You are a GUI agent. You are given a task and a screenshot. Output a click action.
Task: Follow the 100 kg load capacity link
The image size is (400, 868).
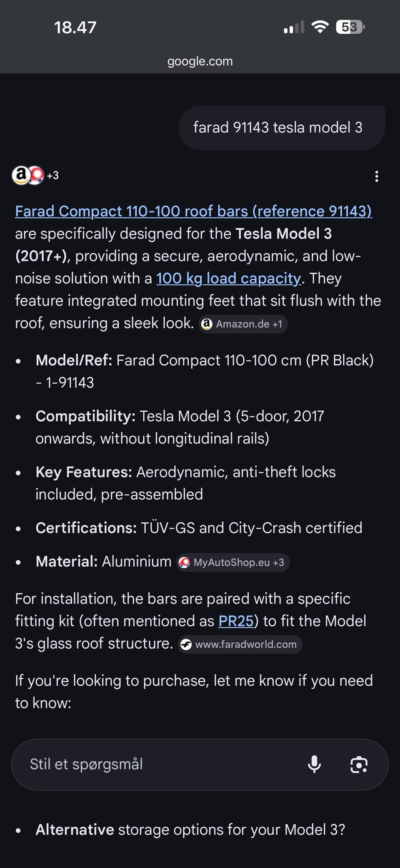pyautogui.click(x=228, y=278)
